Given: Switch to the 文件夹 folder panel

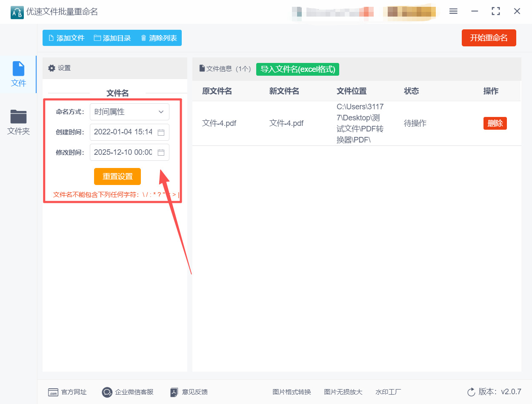Looking at the screenshot, I should (18, 122).
